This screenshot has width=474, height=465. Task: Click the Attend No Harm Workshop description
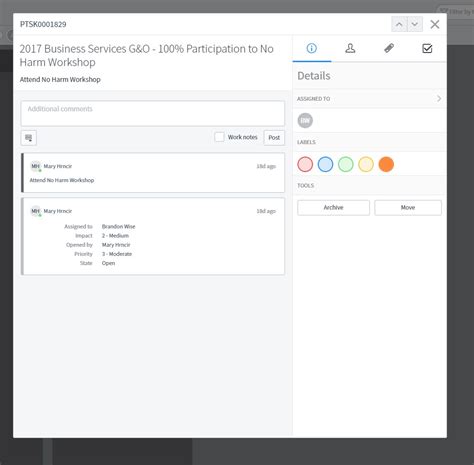(x=60, y=79)
